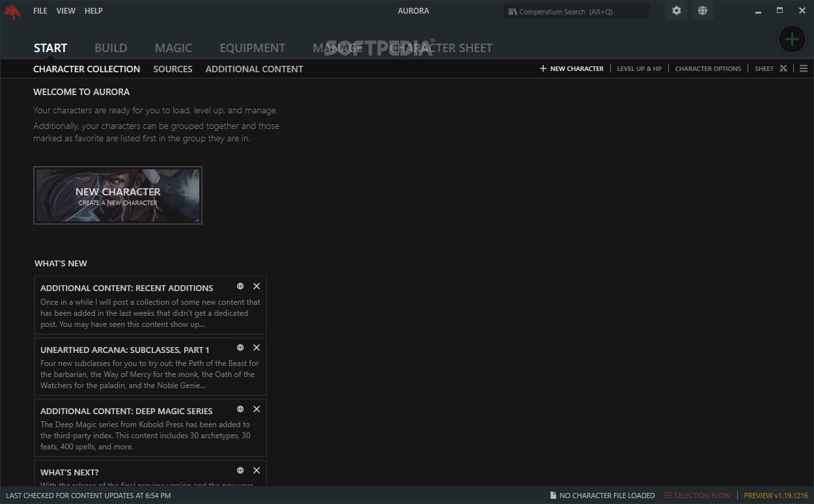Dismiss the What's Next news card
Viewport: 814px width, 504px height.
[x=257, y=470]
